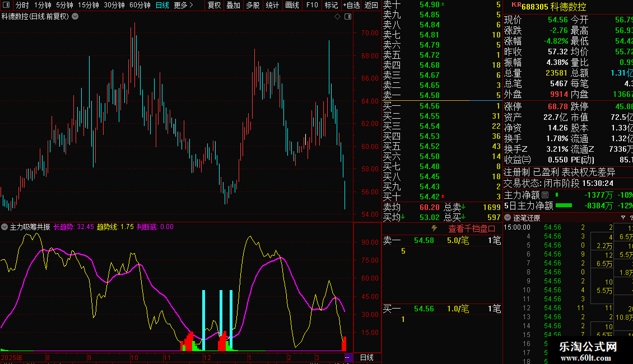The height and width of the screenshot is (364, 633).
Task: Select the 15分钟 period tab
Action: click(89, 5)
